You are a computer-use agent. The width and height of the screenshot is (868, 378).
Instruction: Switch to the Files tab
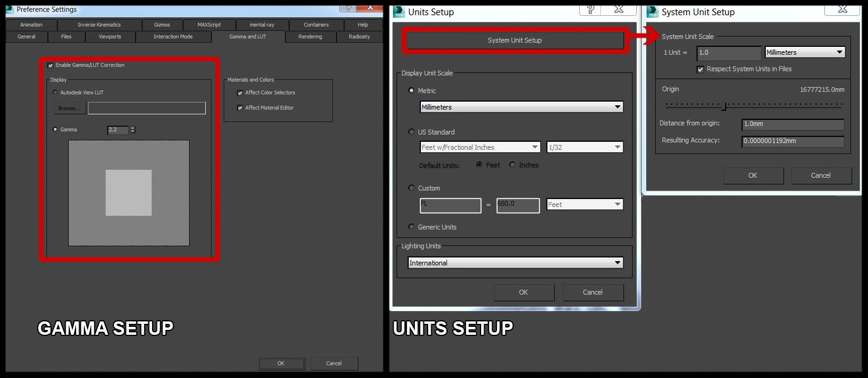tap(66, 37)
